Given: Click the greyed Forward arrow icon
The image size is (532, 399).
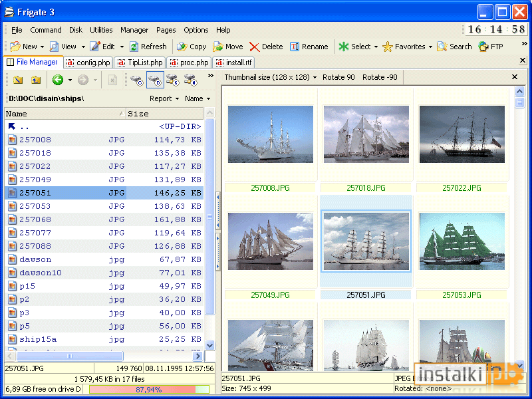Looking at the screenshot, I should click(x=83, y=80).
